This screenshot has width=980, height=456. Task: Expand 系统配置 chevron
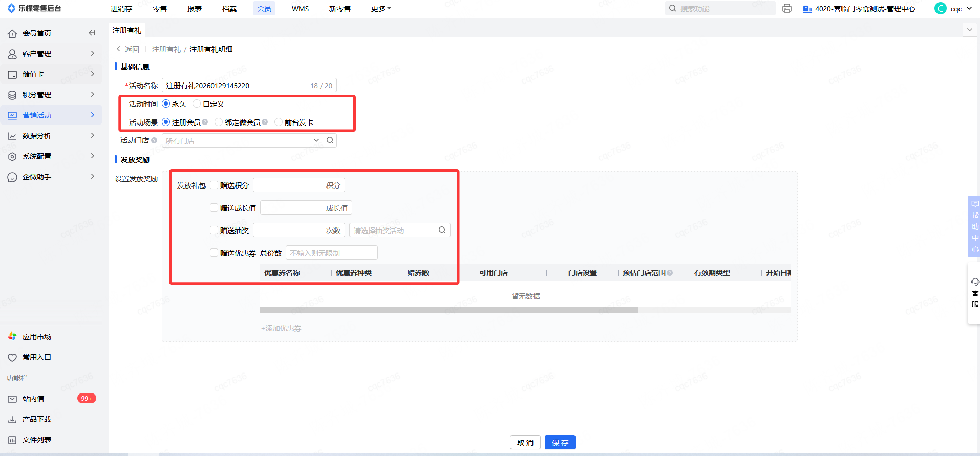coord(93,156)
